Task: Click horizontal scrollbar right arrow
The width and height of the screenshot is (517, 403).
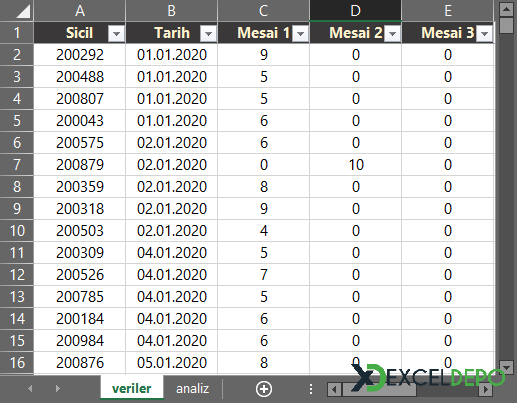Action: coord(486,389)
